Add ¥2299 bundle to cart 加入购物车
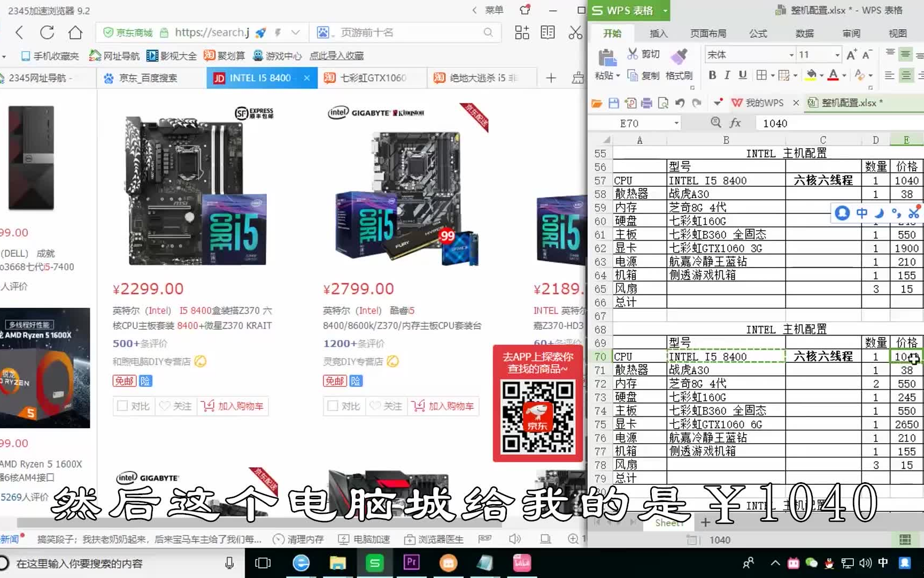This screenshot has height=578, width=924. 233,406
